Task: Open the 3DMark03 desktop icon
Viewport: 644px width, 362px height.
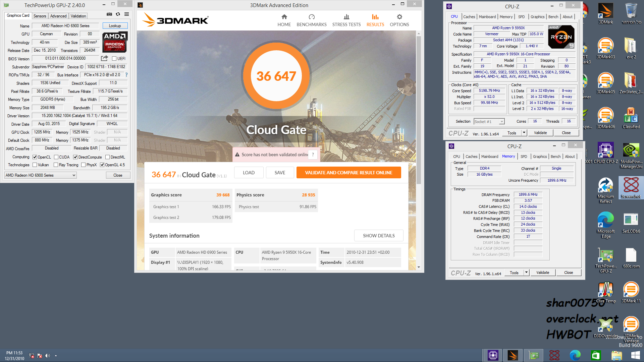Action: point(606,48)
